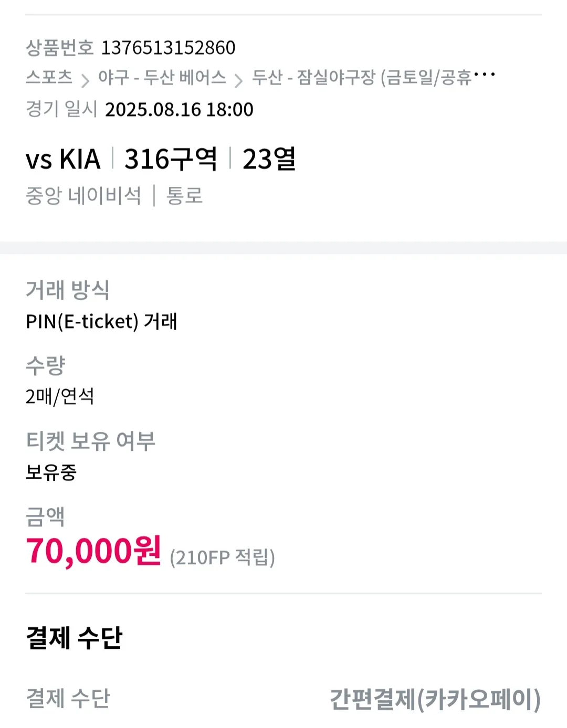567x728 pixels.
Task: Expand the truncated breadcrumb ellipsis
Action: pos(485,75)
